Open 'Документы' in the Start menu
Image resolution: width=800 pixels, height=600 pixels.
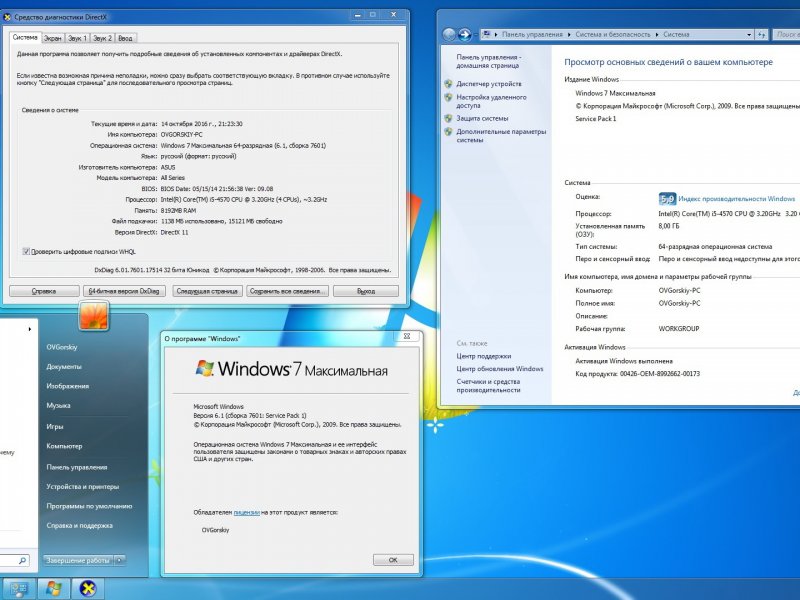64,367
